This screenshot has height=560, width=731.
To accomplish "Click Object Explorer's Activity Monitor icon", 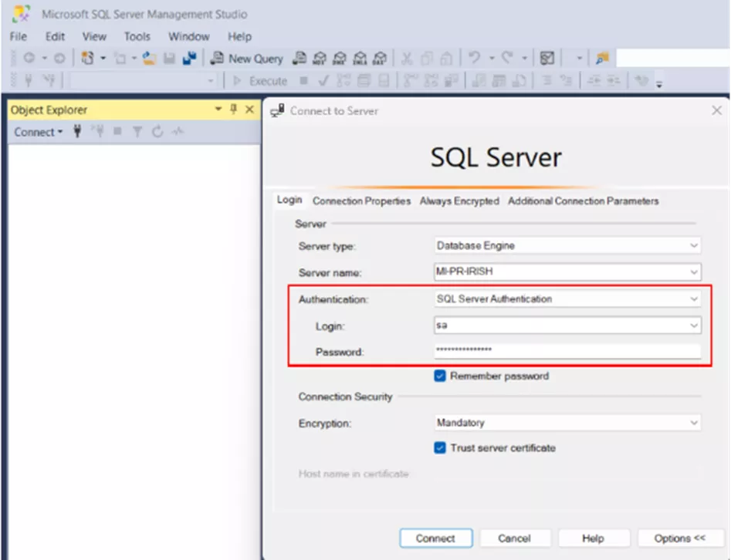I will [x=178, y=132].
